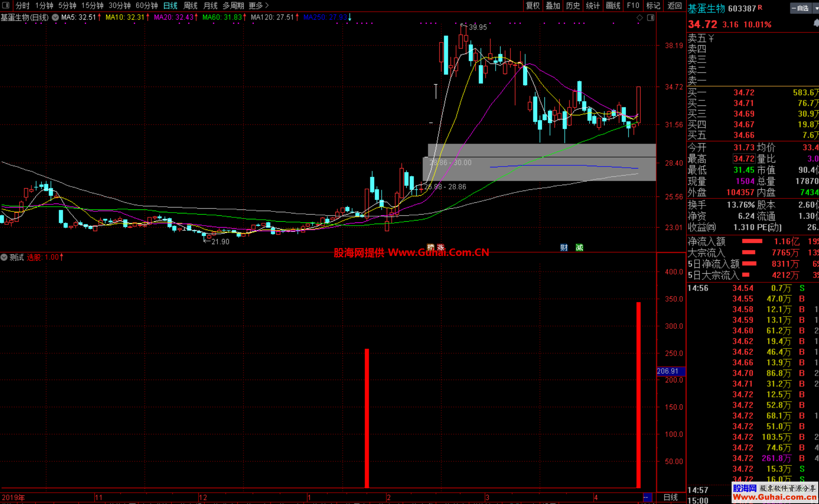Expand the main chart indicator dropdown
This screenshot has height=504, width=819.
pos(56,17)
